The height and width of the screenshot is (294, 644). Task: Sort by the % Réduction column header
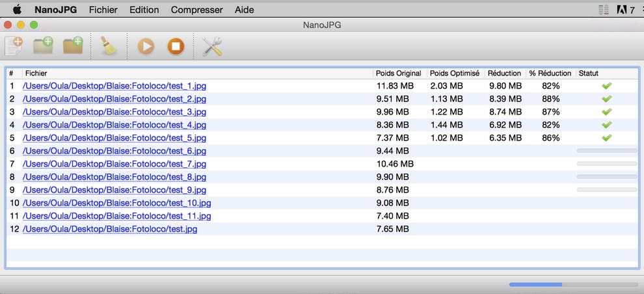(x=550, y=73)
